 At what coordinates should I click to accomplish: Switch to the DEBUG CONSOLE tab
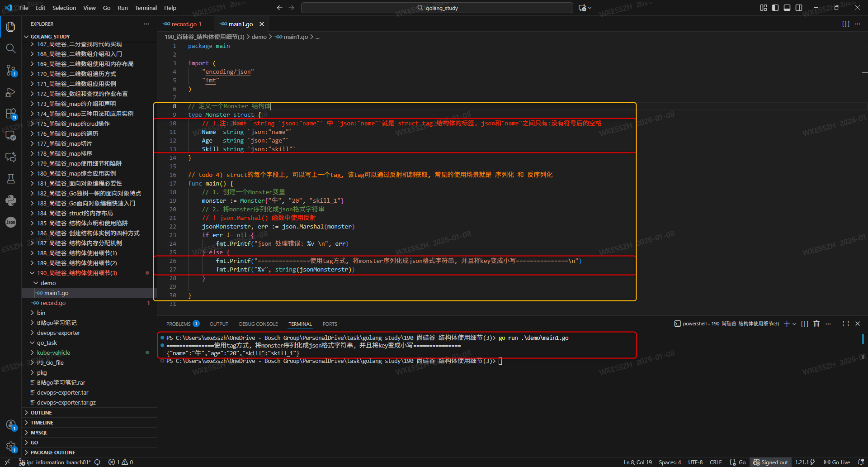click(x=258, y=324)
